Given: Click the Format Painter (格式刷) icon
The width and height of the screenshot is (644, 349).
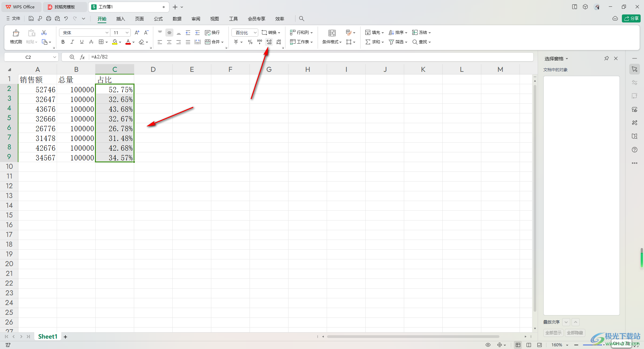Looking at the screenshot, I should click(x=16, y=33).
